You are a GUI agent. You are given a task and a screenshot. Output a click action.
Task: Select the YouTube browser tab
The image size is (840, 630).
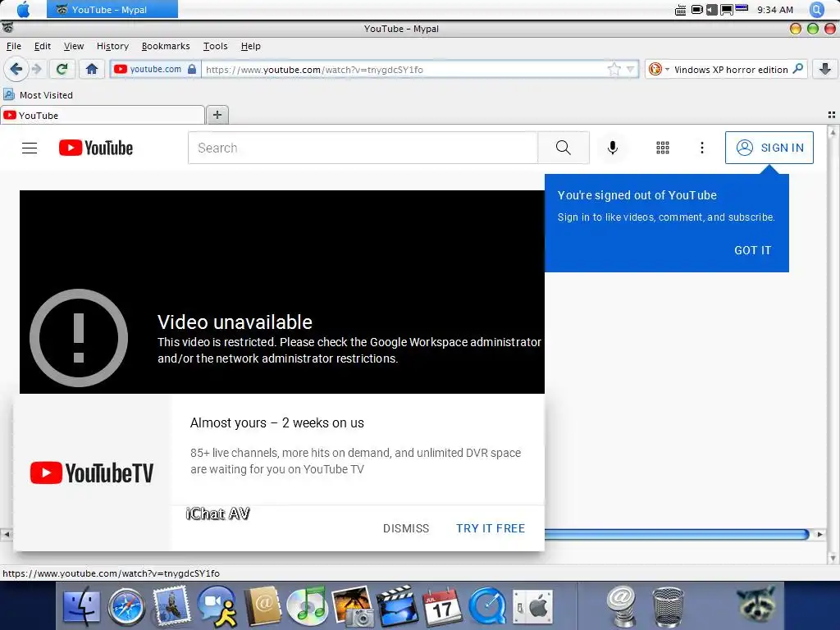click(103, 115)
